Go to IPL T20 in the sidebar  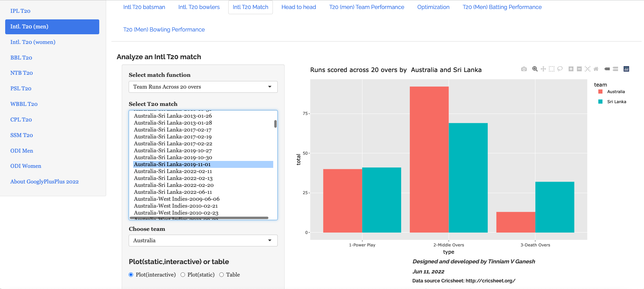(x=20, y=11)
